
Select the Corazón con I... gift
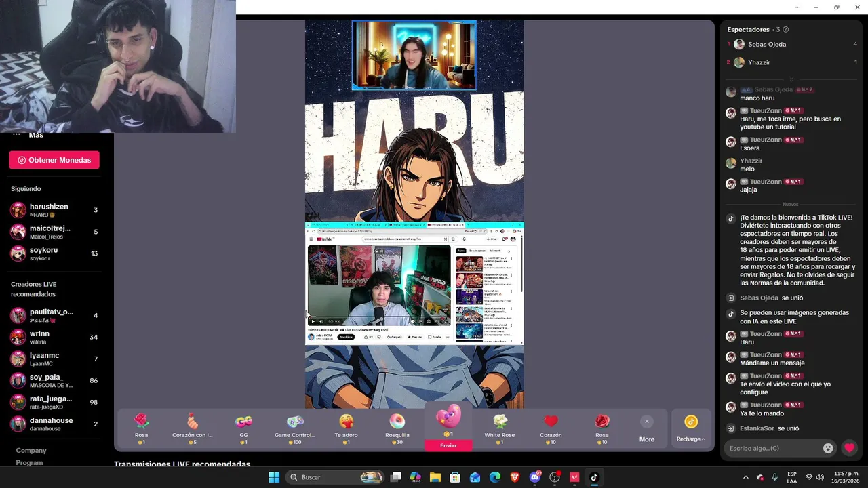(192, 429)
